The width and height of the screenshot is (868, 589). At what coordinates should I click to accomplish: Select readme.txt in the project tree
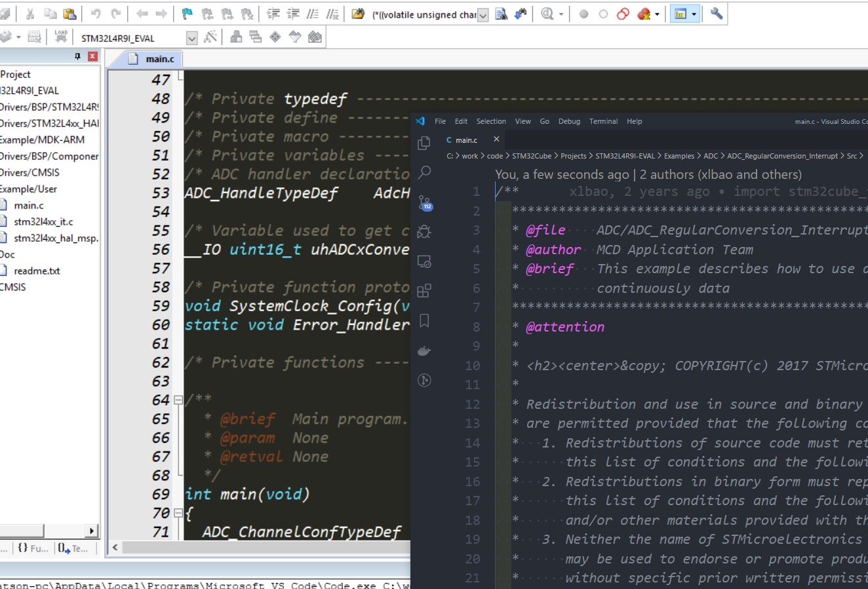click(37, 271)
